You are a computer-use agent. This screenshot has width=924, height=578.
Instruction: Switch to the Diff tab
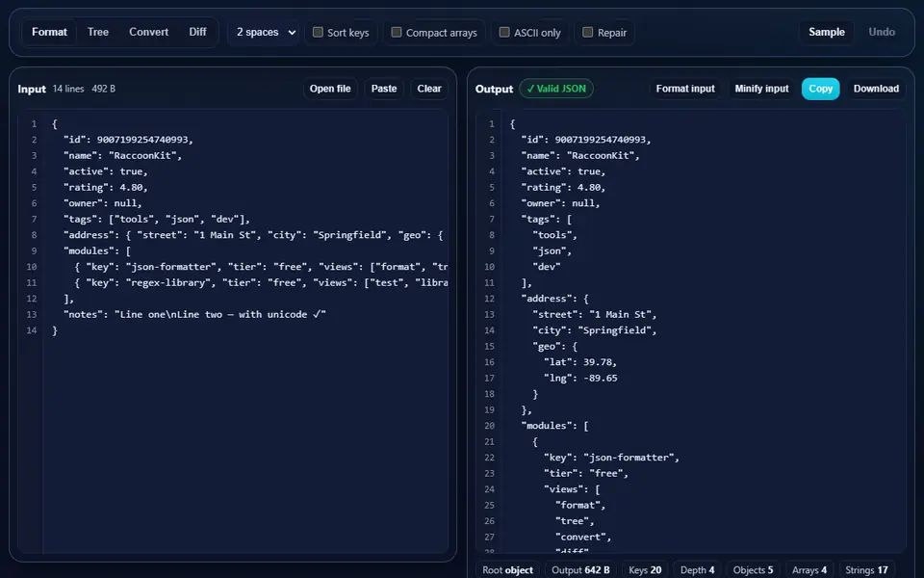point(197,32)
